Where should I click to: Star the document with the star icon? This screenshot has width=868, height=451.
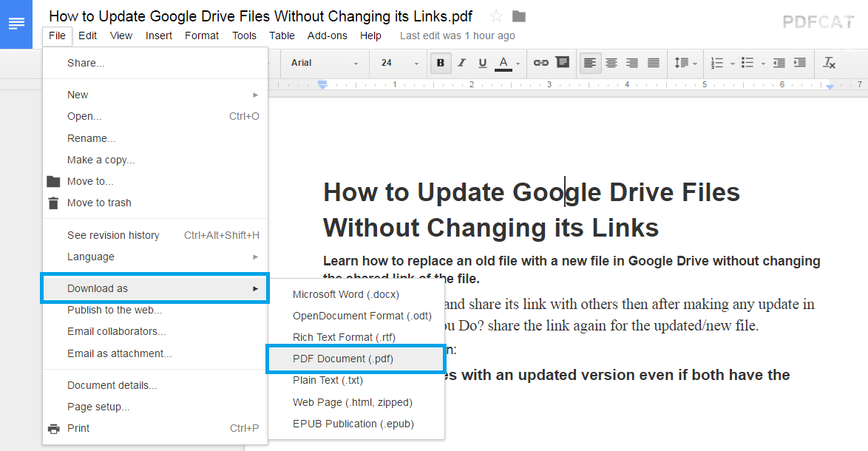pyautogui.click(x=496, y=16)
